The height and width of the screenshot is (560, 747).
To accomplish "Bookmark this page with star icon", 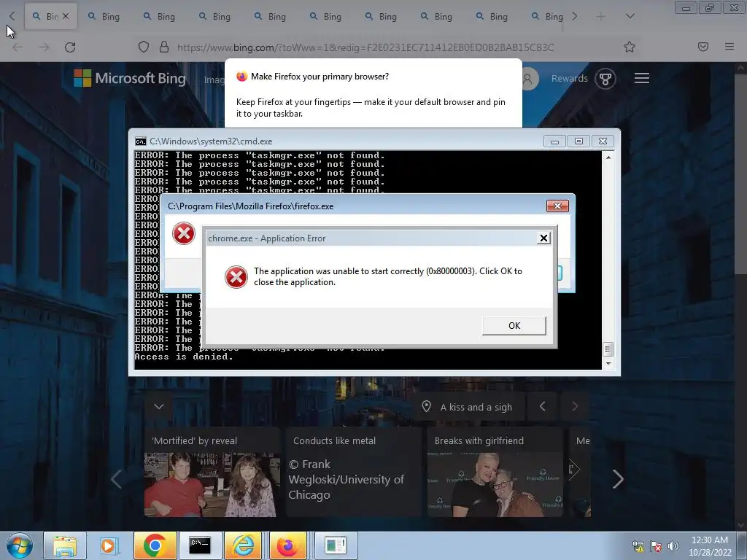I will pyautogui.click(x=630, y=47).
